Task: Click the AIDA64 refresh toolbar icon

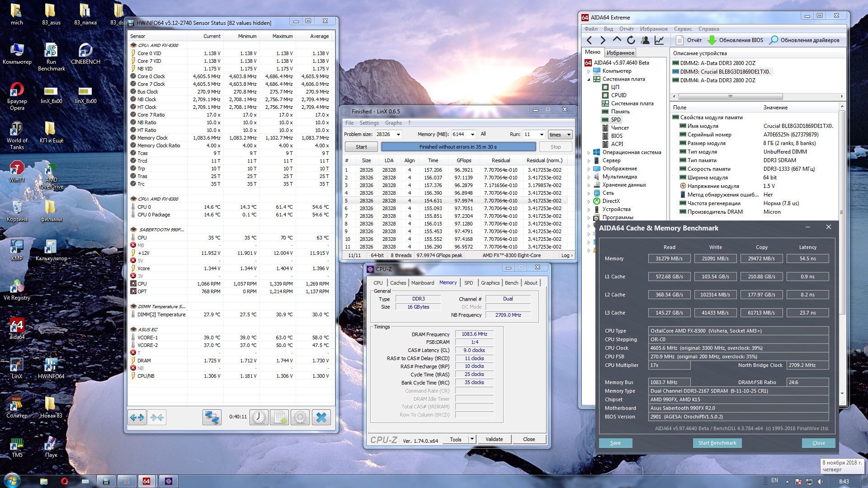Action: coord(631,40)
